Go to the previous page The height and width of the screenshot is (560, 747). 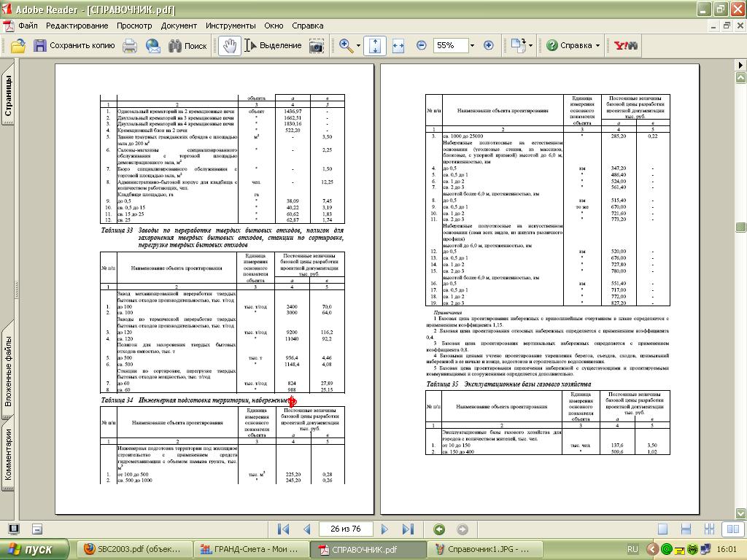(x=307, y=529)
